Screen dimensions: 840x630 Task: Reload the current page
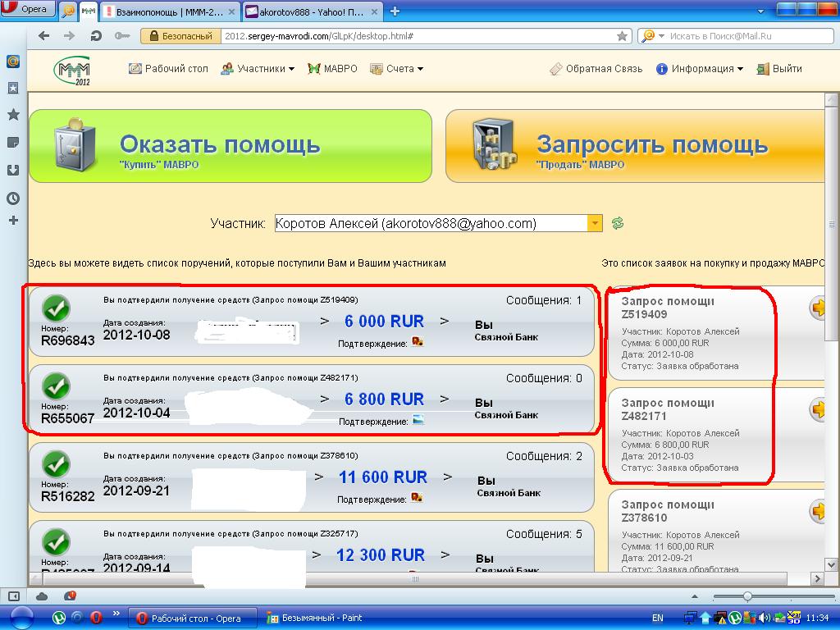pos(96,36)
